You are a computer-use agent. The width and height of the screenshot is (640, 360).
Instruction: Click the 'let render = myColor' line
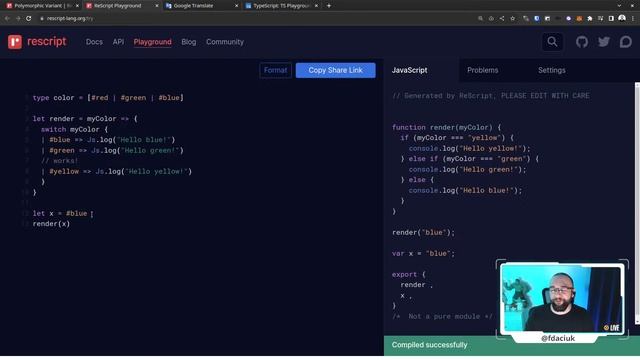click(x=85, y=119)
